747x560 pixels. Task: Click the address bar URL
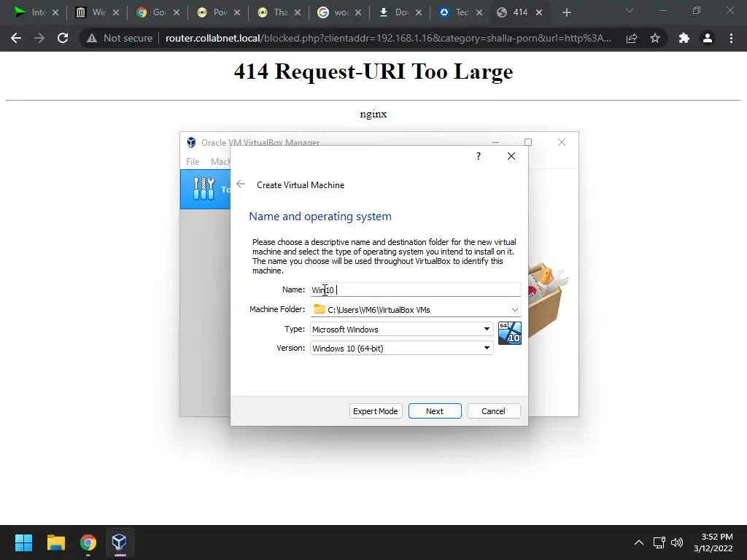tap(388, 38)
